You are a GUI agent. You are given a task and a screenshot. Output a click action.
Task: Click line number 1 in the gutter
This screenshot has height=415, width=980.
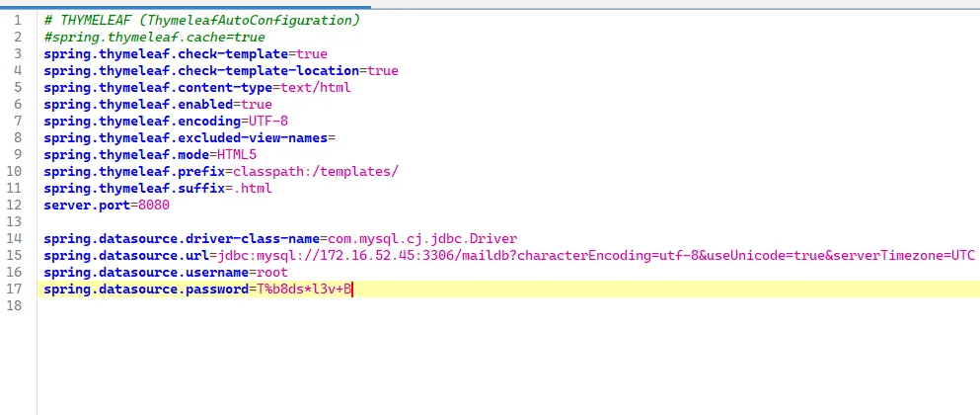click(18, 20)
